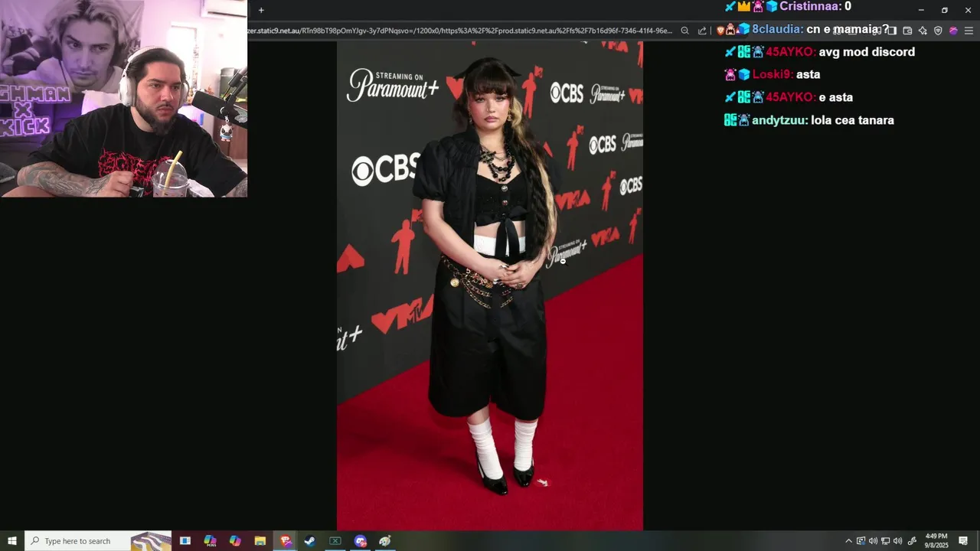Open Task View on the taskbar
980x551 pixels.
click(185, 541)
